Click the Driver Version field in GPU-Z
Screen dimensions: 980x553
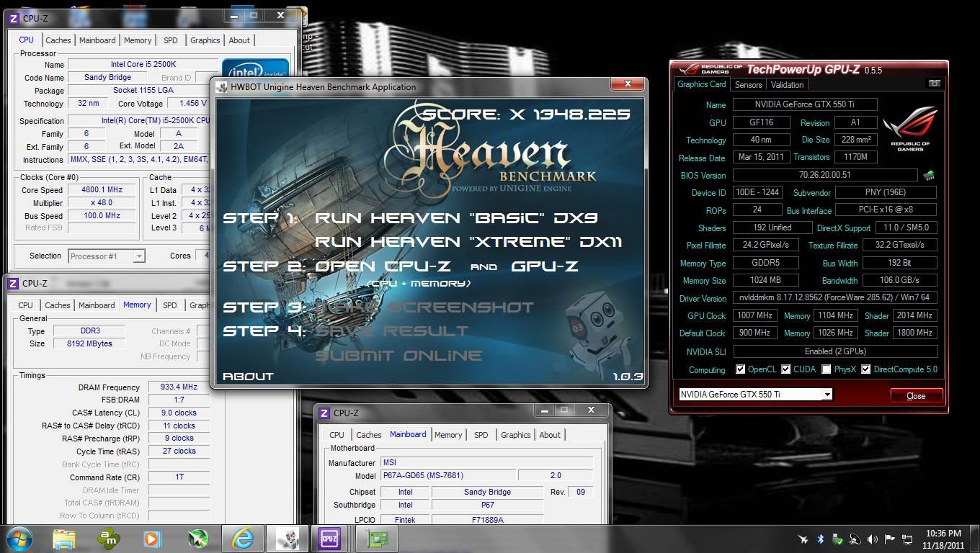[x=835, y=298]
